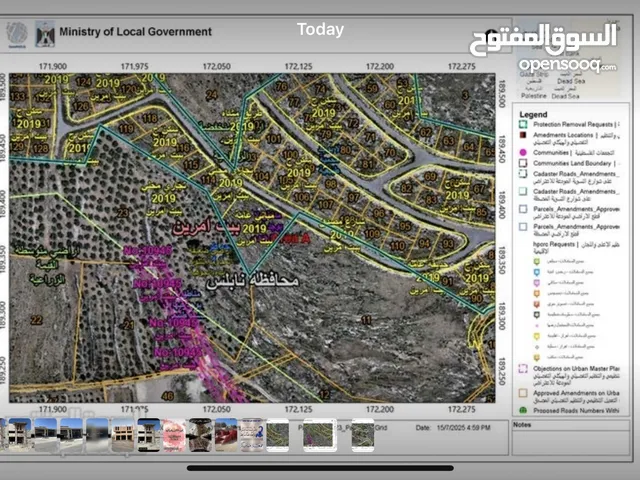640x480 pixels.
Task: Click the Legend panel title
Action: (x=533, y=113)
